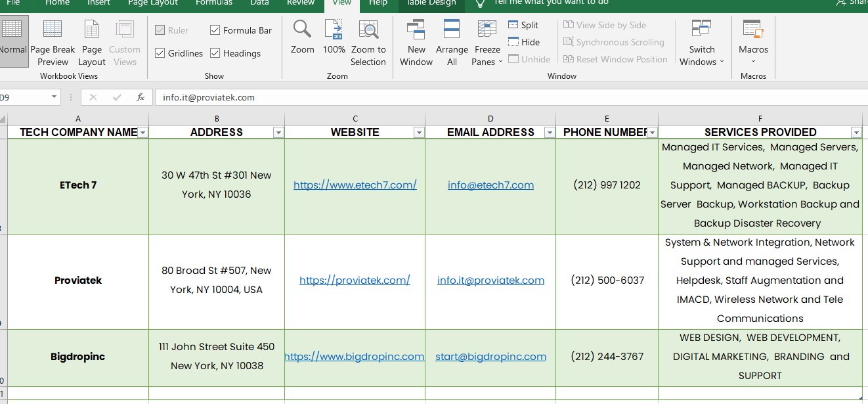Select phone cell (212) 244-3767
This screenshot has height=404, width=868.
point(607,357)
